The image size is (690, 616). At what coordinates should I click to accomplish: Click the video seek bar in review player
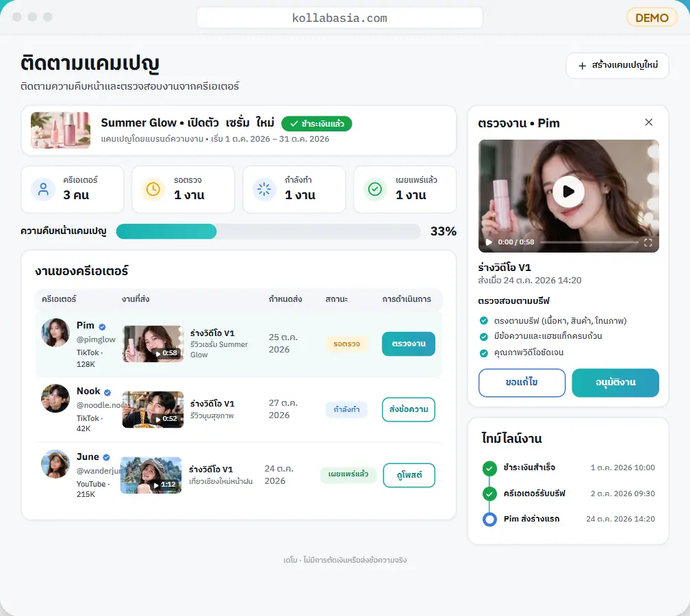click(589, 242)
